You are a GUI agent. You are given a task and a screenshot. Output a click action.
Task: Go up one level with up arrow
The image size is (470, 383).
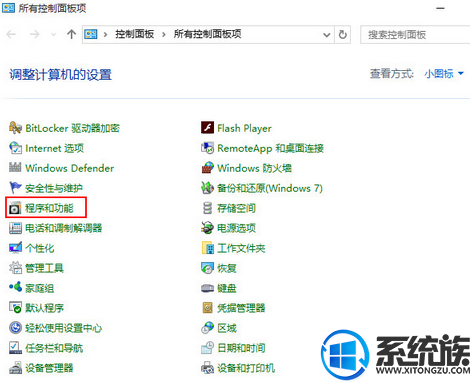tap(71, 34)
